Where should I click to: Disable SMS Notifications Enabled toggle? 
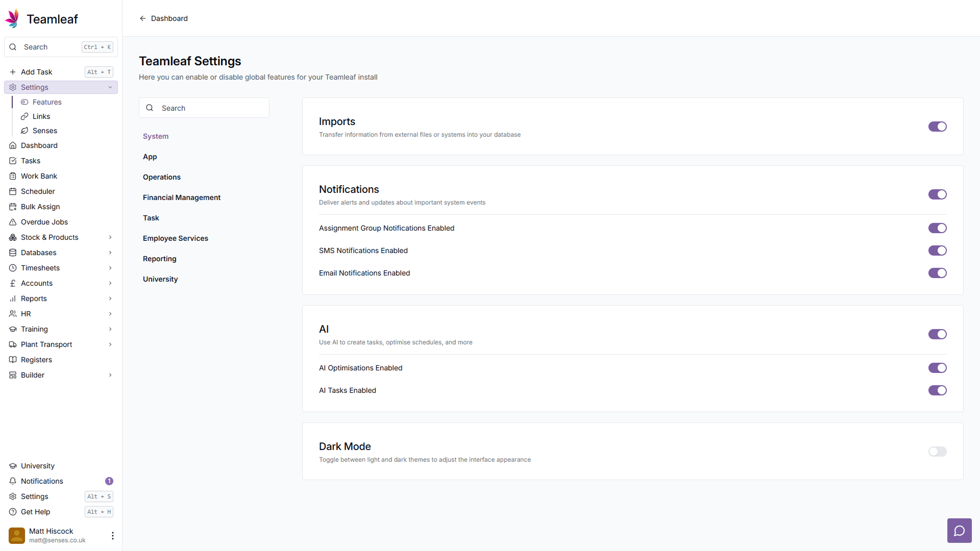[937, 251]
